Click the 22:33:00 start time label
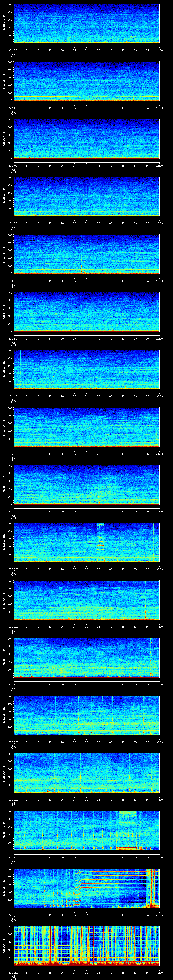 coord(13,627)
